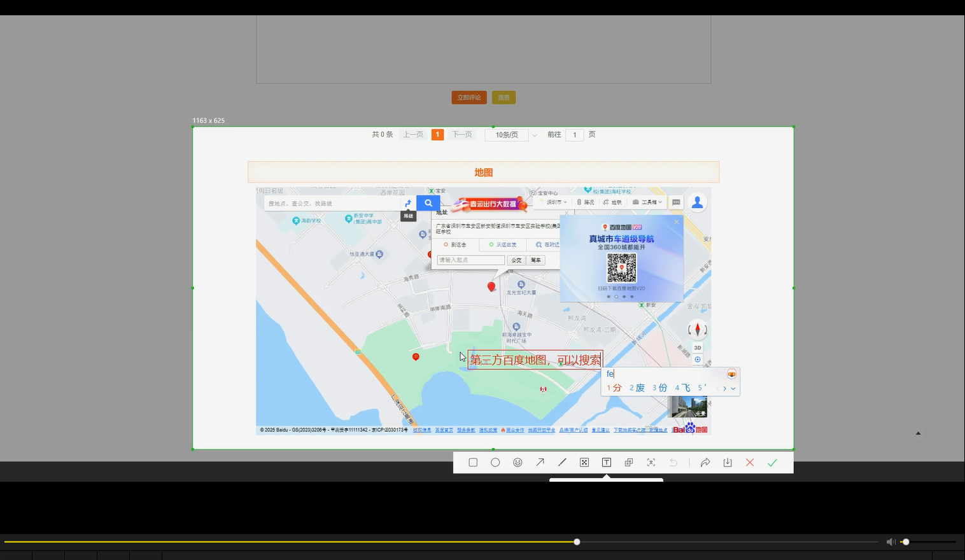Select the pen brush tool
The height and width of the screenshot is (560, 965).
(x=562, y=463)
